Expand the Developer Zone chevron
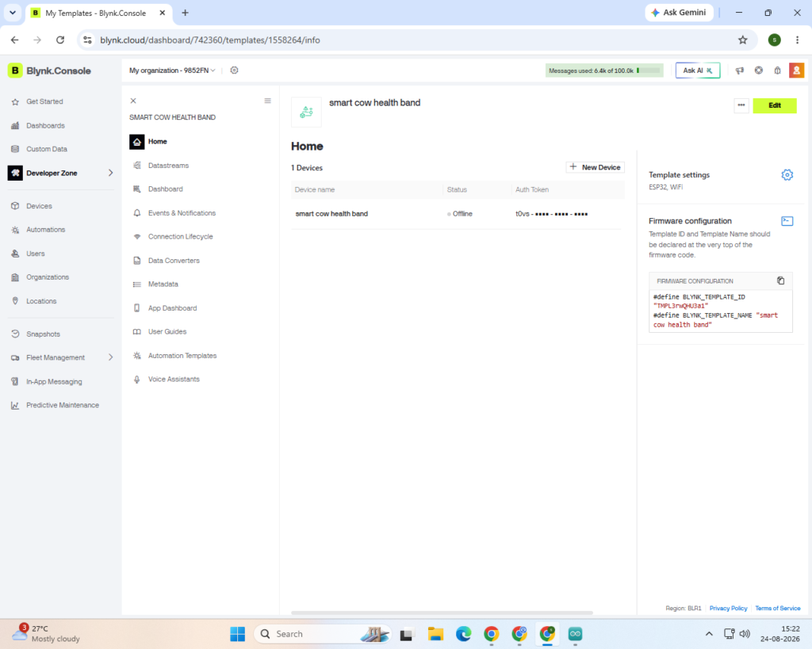Screen dimensions: 812x649 coord(110,173)
